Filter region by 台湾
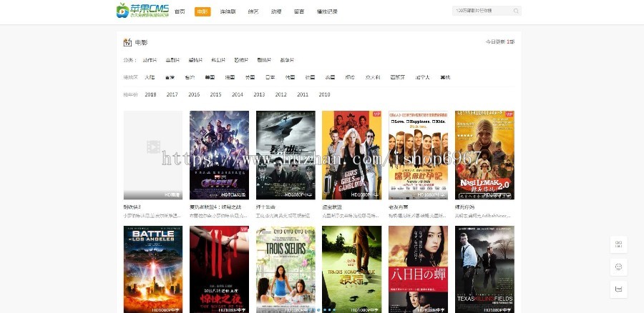Screen dimensions: 644x313 pos(190,77)
